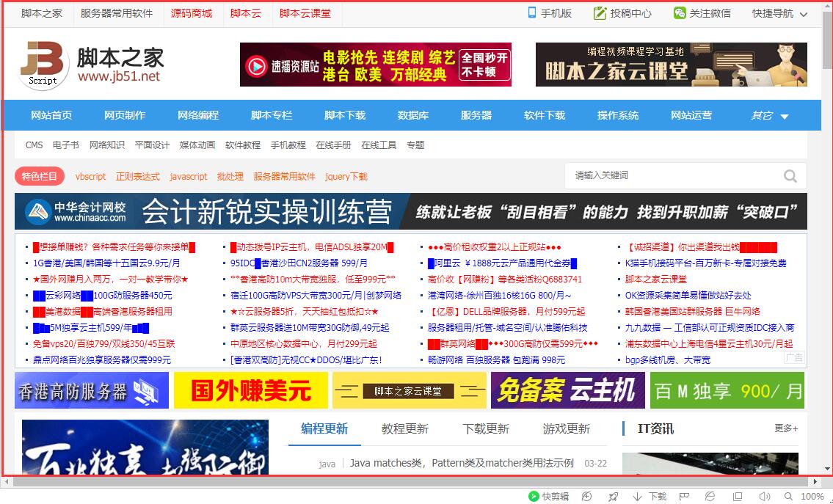Click the 会计新锐实操训练营 banner

click(x=411, y=211)
